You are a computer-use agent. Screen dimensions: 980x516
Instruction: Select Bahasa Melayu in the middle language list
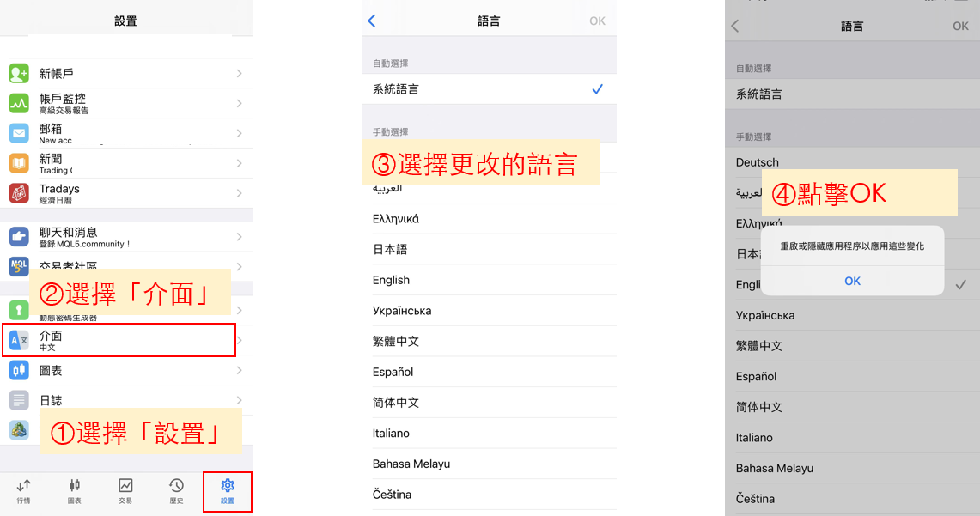489,464
